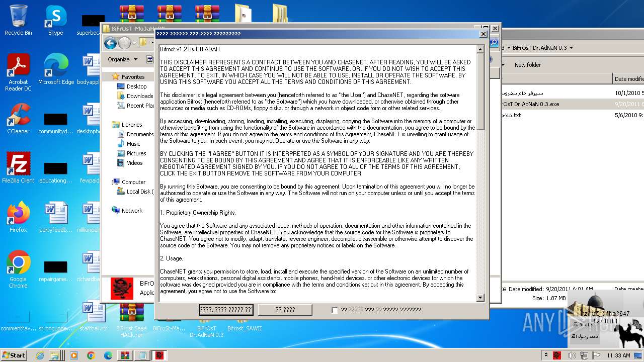Select Pictures library in navigation pane
Image resolution: width=644 pixels, height=362 pixels.
click(x=136, y=153)
